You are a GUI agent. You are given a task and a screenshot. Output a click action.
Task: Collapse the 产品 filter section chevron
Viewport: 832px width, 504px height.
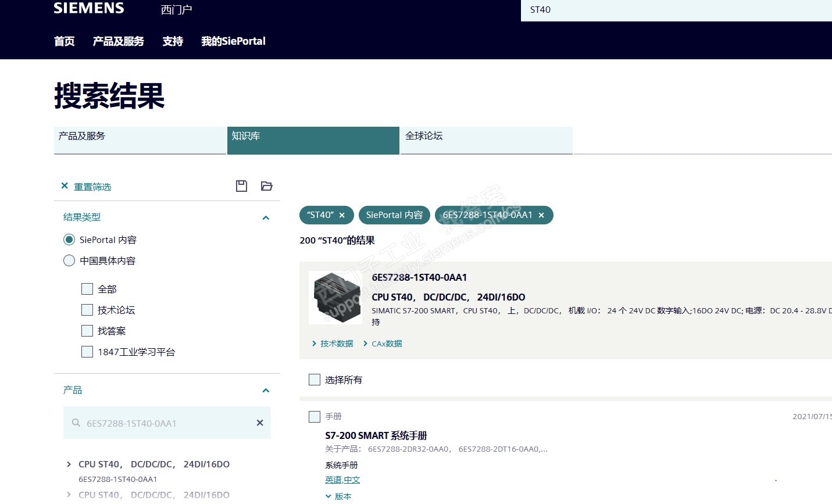[266, 390]
